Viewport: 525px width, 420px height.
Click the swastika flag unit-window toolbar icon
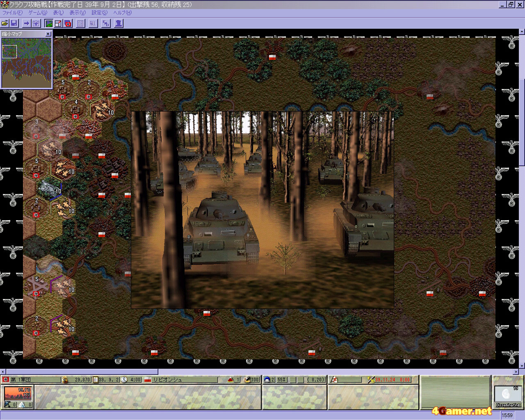[x=68, y=23]
